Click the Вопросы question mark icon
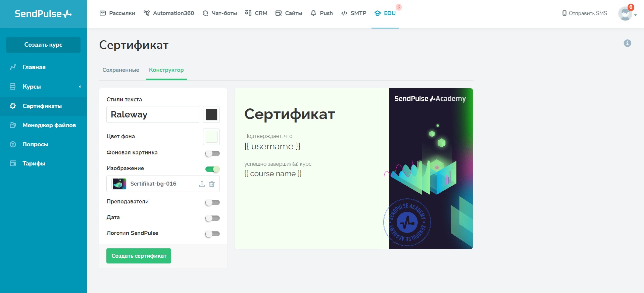This screenshot has width=644, height=293. [x=13, y=144]
